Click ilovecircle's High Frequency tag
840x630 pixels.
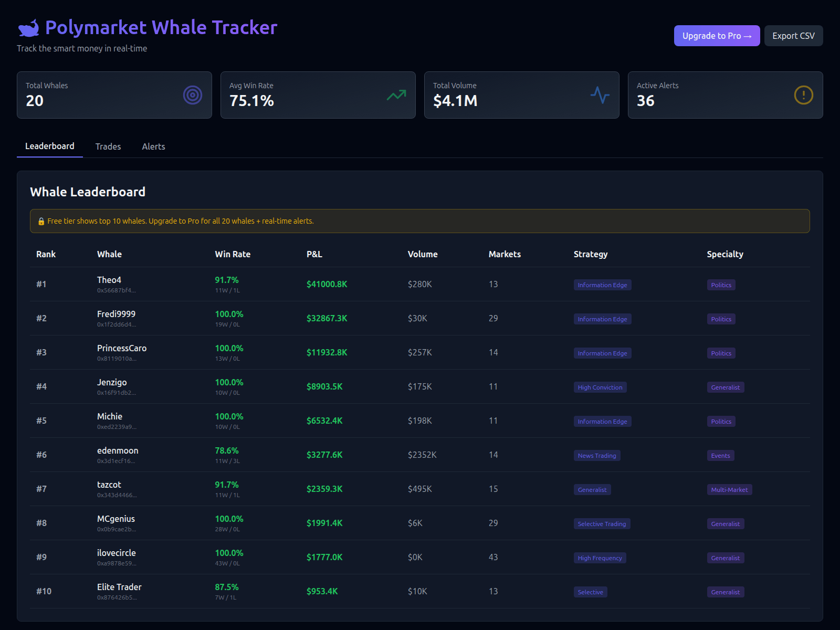click(x=600, y=558)
